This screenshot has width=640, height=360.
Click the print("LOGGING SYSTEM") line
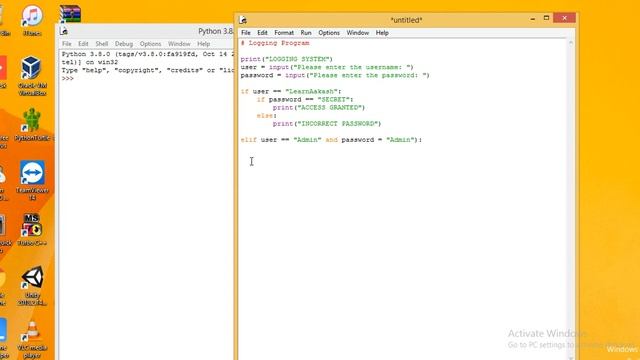tap(287, 59)
